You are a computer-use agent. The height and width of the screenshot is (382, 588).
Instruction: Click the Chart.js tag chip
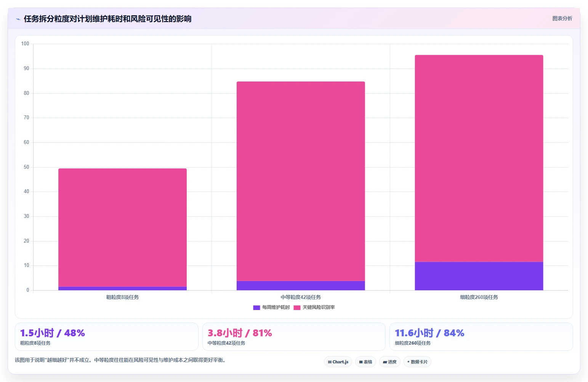pos(338,362)
